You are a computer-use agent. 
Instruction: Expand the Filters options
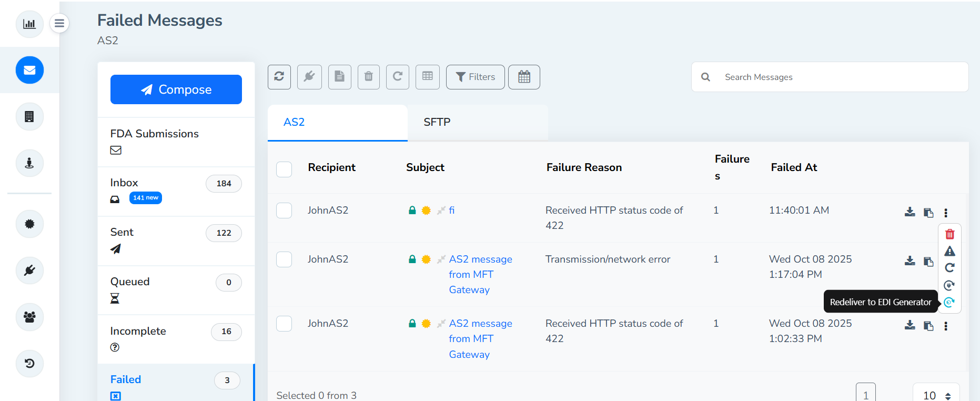475,77
